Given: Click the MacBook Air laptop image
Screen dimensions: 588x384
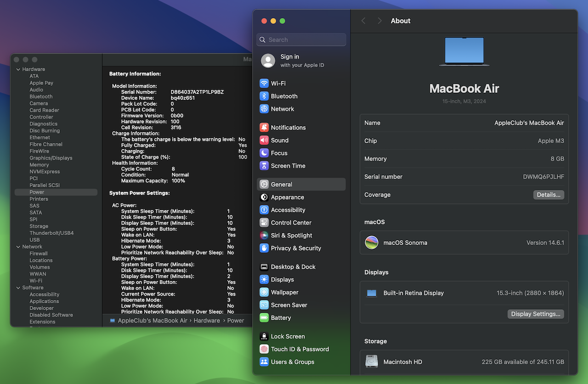Looking at the screenshot, I should [x=464, y=51].
